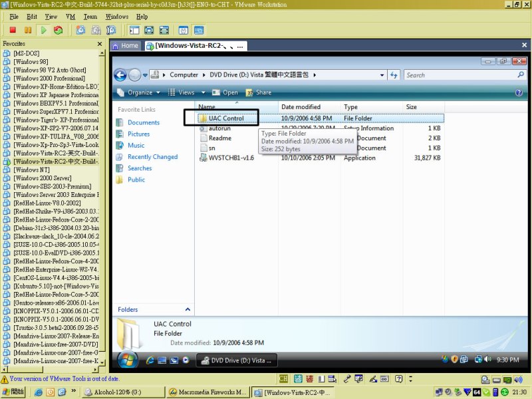Click the Share button in Explorer toolbar
This screenshot has width=532, height=399.
pos(259,92)
